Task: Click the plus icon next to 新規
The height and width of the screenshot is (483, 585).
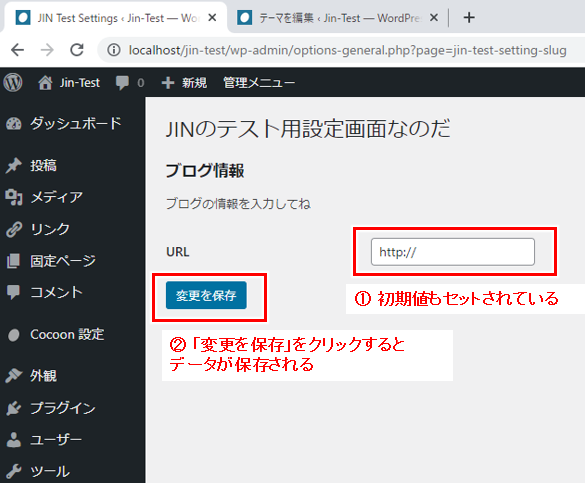Action: point(168,82)
